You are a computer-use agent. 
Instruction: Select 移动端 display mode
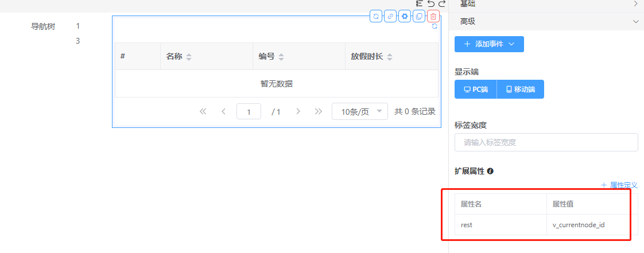pos(520,89)
